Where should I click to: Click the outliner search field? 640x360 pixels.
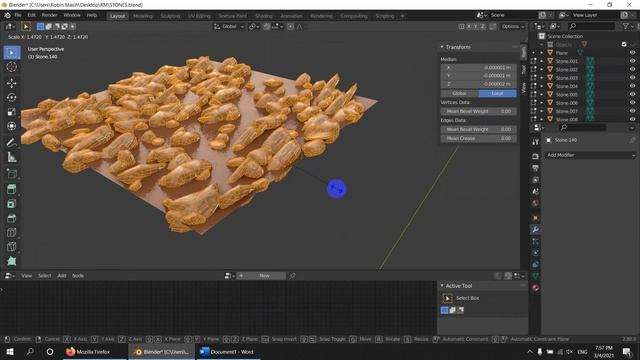pos(591,26)
